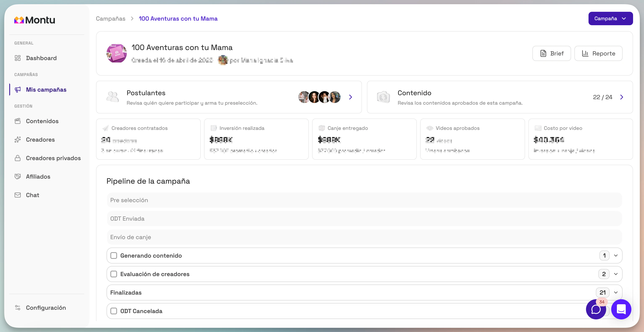Viewport: 644px width, 332px height.
Task: Go back to Campañas breadcrumb
Action: click(x=111, y=18)
